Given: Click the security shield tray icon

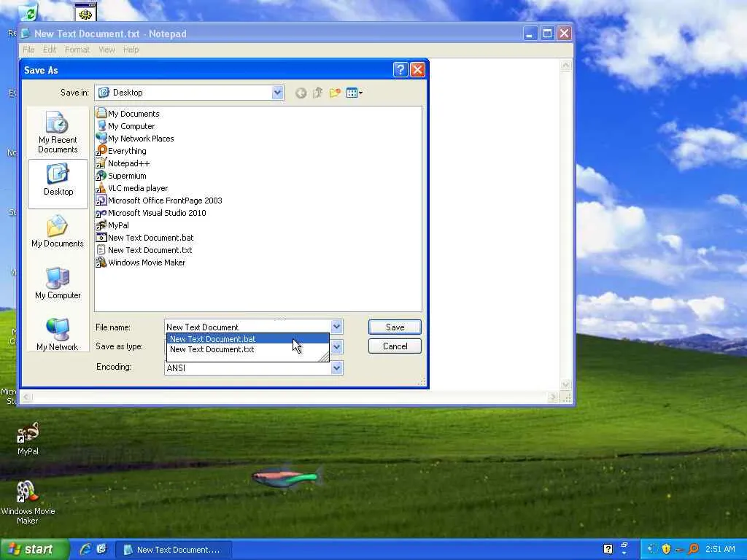Looking at the screenshot, I should coord(667,549).
